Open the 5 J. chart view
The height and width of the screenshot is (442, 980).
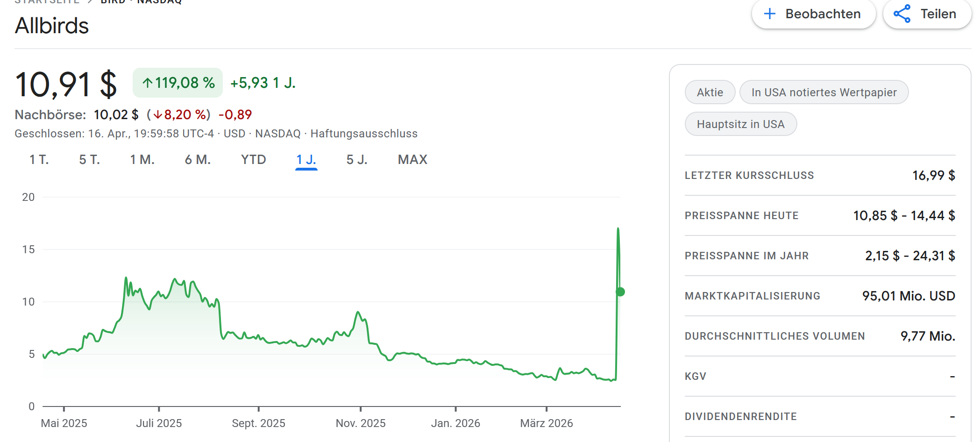click(357, 160)
